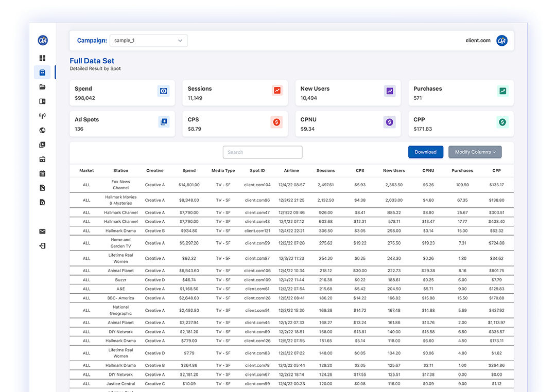Viewport: 556px width, 392px height.
Task: Sort by the CPNU column header
Action: 428,170
